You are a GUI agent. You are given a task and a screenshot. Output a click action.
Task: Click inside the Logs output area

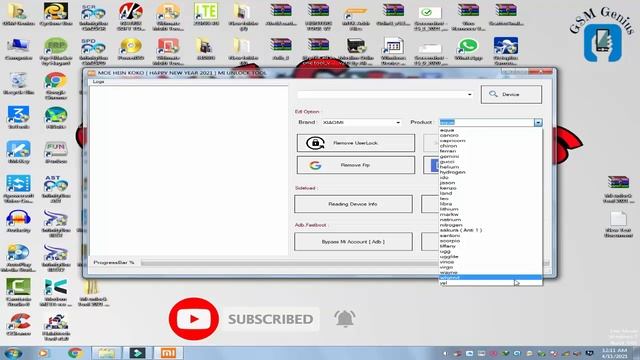189,170
